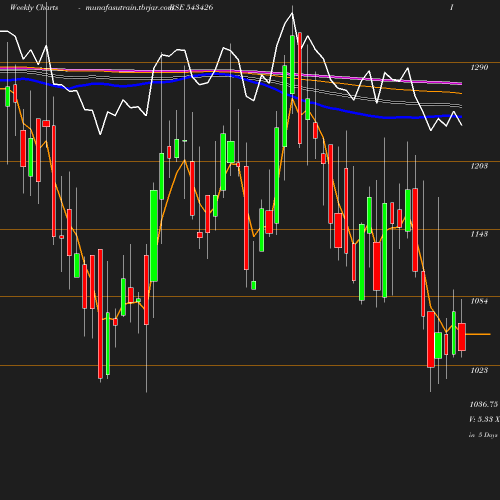Click the munafasutra website watermark label
Viewport: 500px width, 500px height.
click(129, 8)
